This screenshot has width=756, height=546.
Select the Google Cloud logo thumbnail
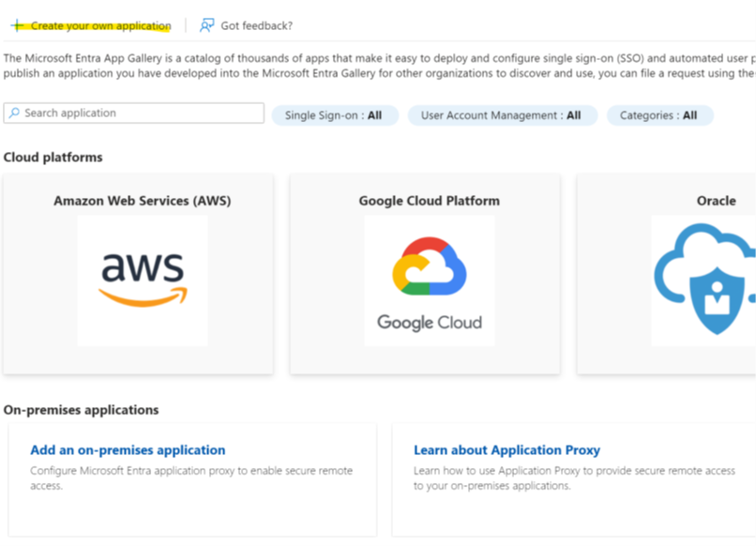click(x=429, y=281)
